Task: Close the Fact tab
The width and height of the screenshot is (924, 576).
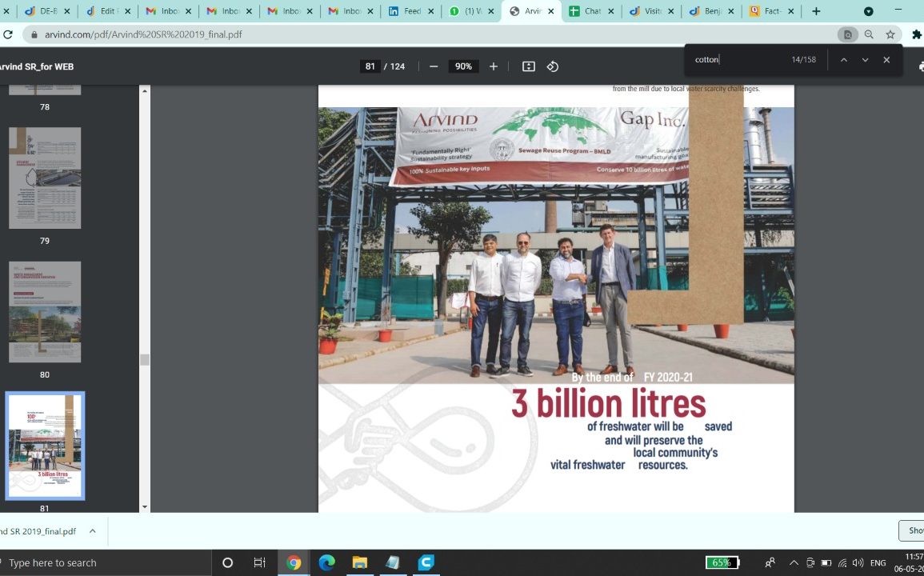Action: [790, 11]
